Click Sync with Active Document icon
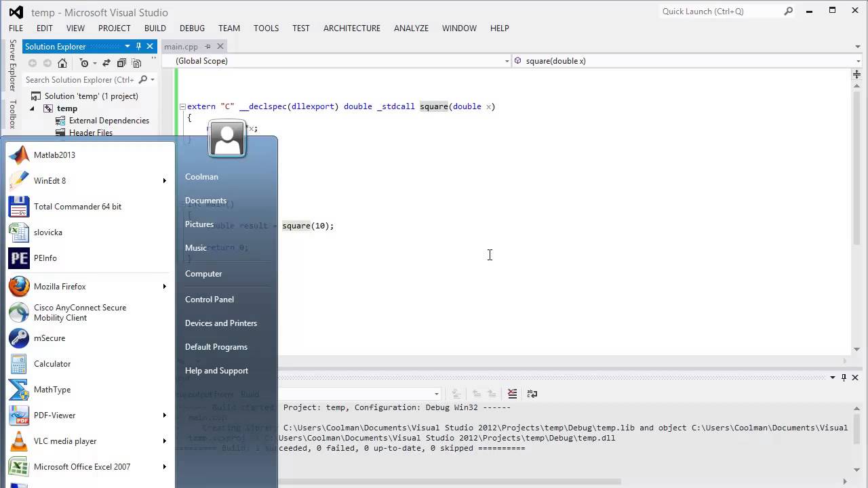Viewport: 868px width, 488px height. coord(107,63)
